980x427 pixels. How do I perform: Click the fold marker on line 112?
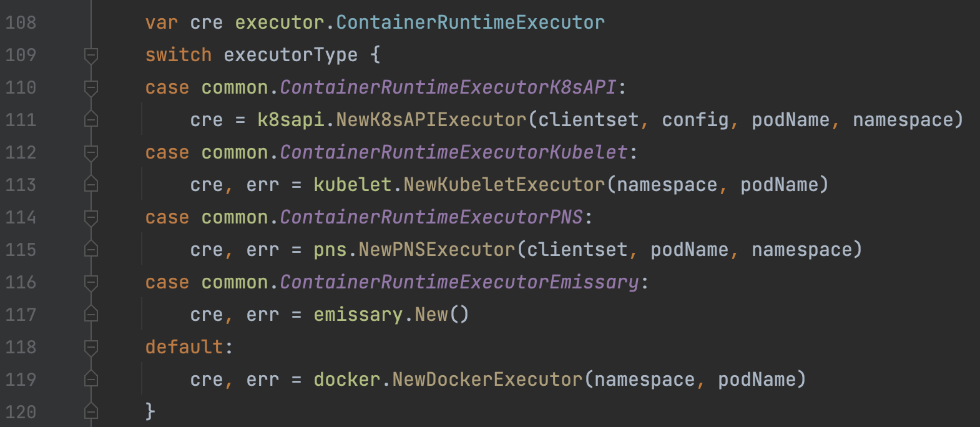pyautogui.click(x=91, y=153)
